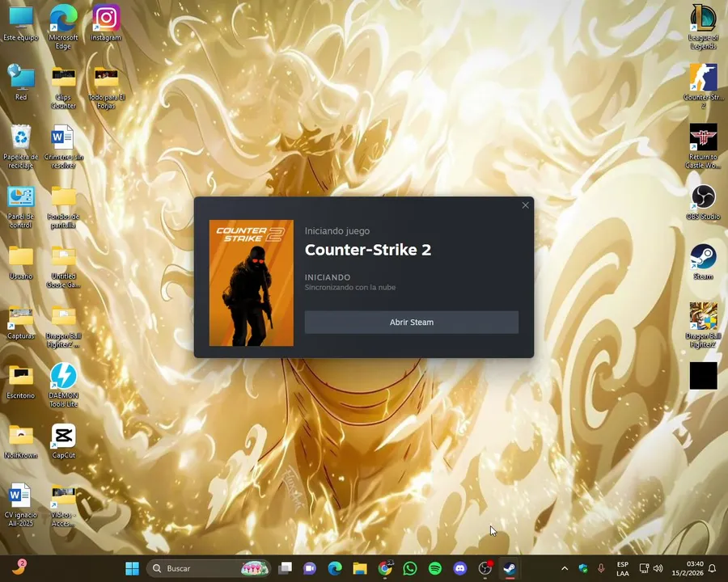Open Task View from taskbar
728x582 pixels.
click(285, 568)
